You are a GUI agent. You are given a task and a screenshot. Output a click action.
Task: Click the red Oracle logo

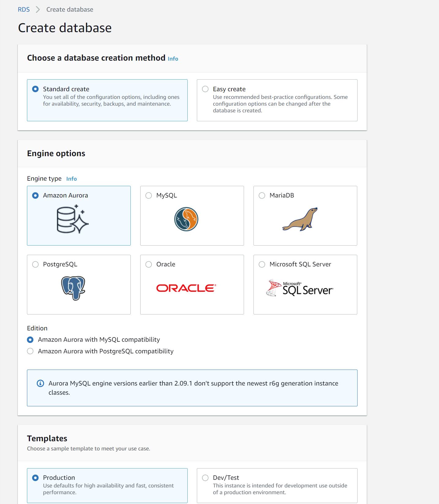[186, 288]
